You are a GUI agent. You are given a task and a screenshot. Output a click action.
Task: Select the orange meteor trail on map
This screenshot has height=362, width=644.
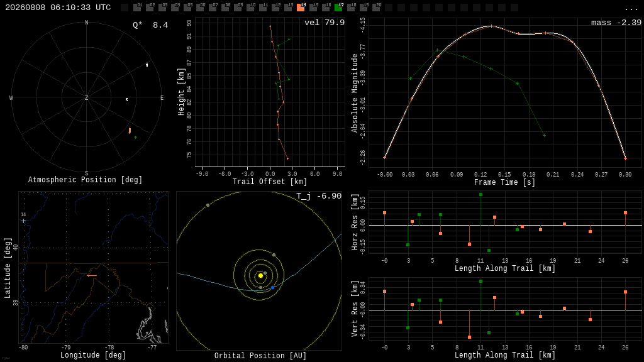pyautogui.click(x=92, y=276)
